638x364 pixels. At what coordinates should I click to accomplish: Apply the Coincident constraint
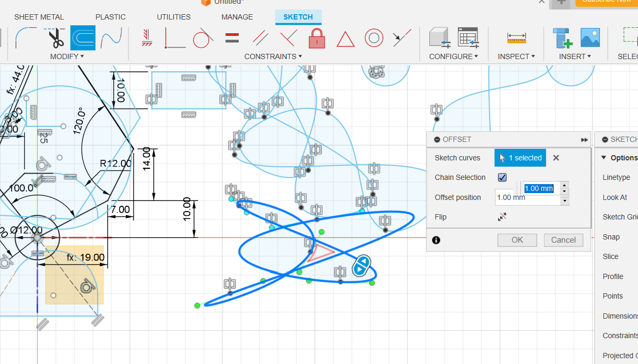pyautogui.click(x=175, y=38)
